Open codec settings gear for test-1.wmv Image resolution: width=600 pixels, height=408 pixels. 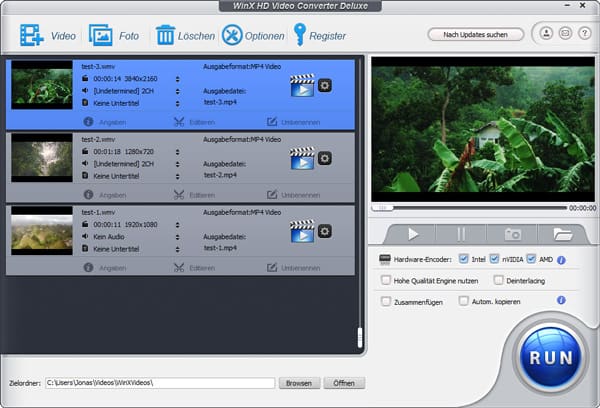click(x=325, y=231)
